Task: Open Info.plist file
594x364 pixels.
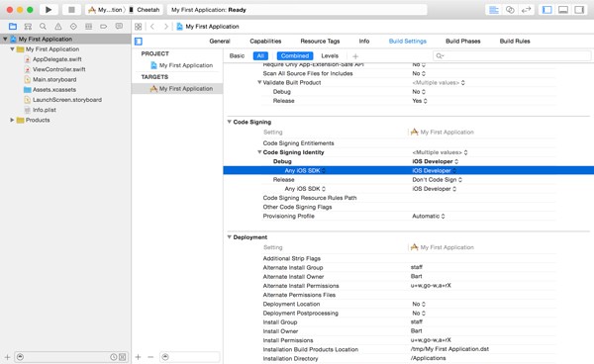Action: pyautogui.click(x=44, y=110)
